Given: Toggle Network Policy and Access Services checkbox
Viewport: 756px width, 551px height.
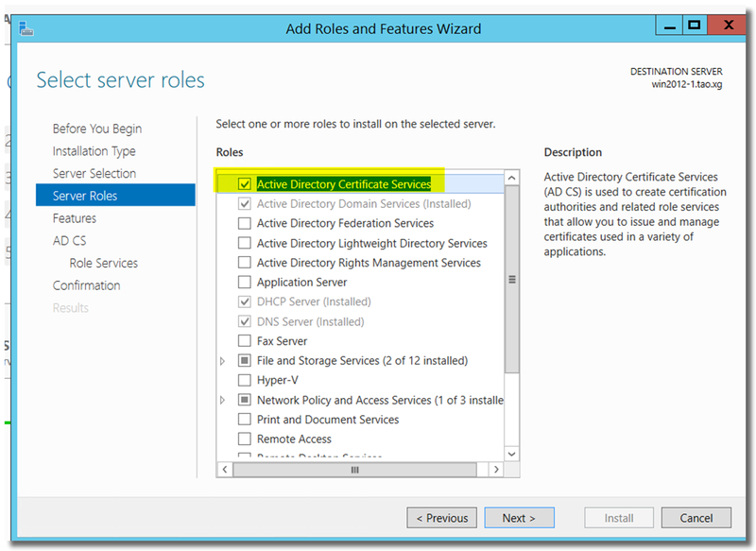Looking at the screenshot, I should point(245,400).
